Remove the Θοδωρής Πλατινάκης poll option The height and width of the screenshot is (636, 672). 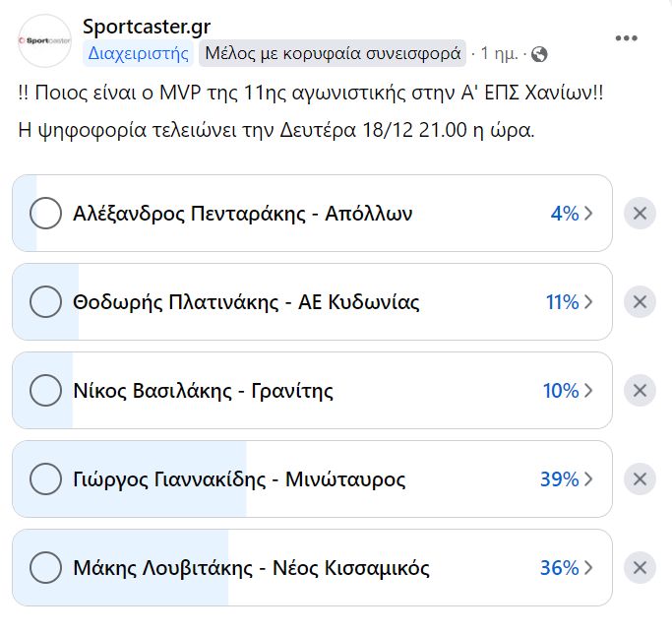pyautogui.click(x=640, y=302)
